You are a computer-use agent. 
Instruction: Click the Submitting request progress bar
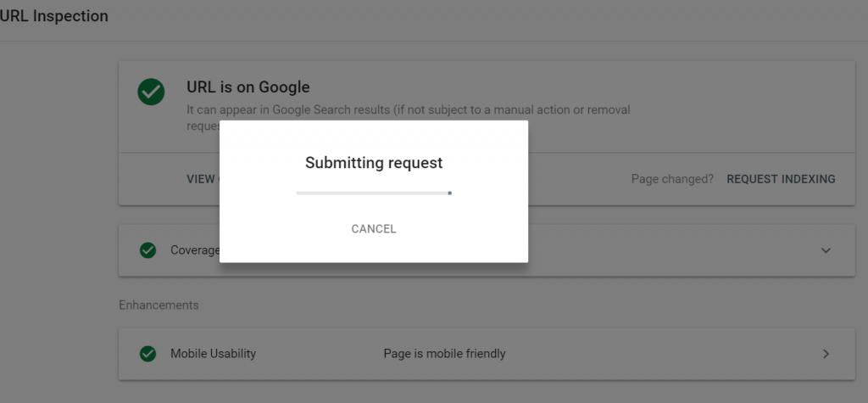tap(374, 193)
